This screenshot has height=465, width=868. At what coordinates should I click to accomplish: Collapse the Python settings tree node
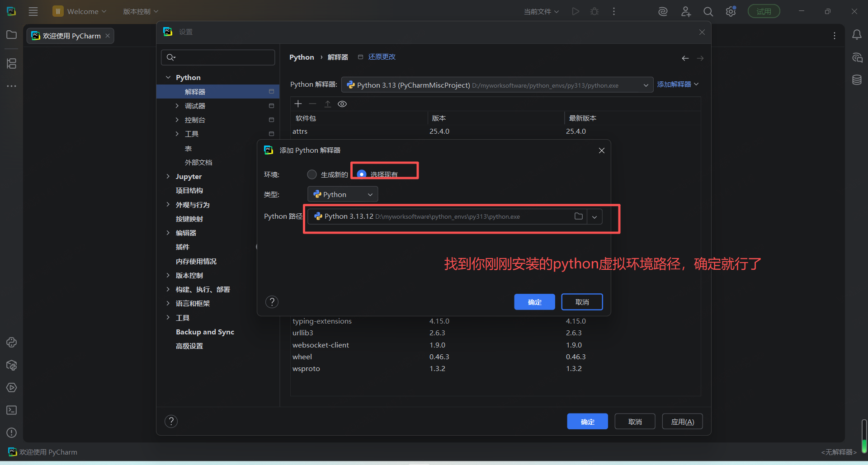(168, 78)
